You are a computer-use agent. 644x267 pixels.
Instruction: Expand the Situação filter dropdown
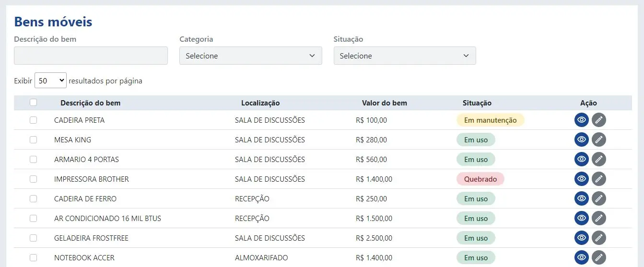[x=404, y=56]
